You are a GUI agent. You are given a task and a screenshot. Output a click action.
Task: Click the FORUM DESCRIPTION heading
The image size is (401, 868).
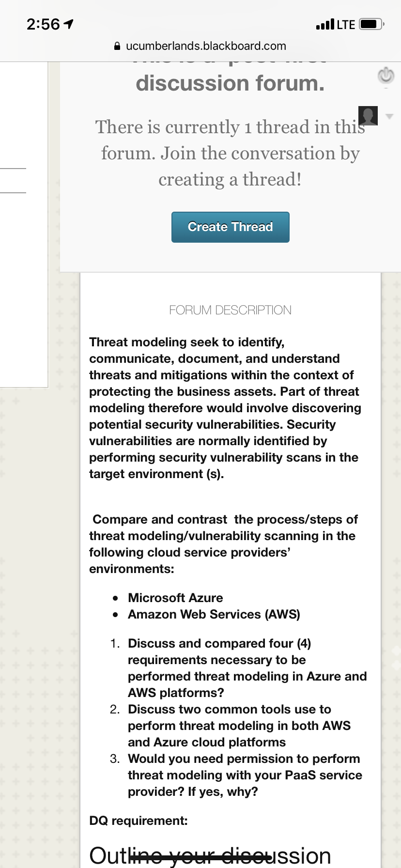point(230,310)
